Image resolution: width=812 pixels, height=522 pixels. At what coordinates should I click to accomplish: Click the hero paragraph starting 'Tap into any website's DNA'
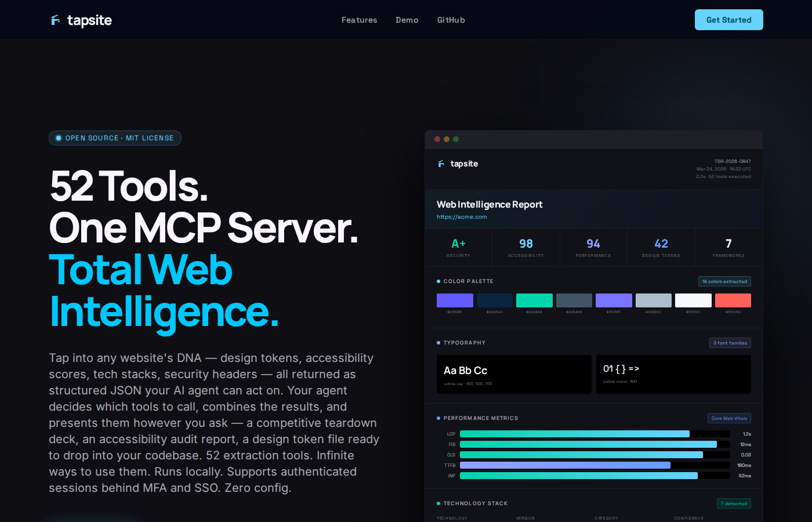(x=214, y=423)
